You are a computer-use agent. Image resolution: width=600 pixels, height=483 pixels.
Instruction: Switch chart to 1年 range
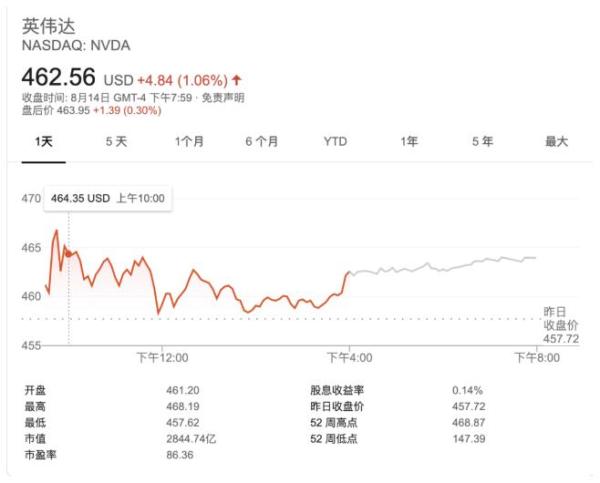click(x=409, y=142)
